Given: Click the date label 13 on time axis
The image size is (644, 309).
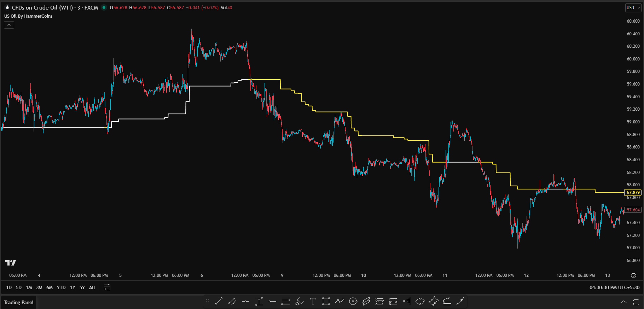Looking at the screenshot, I should (608, 275).
